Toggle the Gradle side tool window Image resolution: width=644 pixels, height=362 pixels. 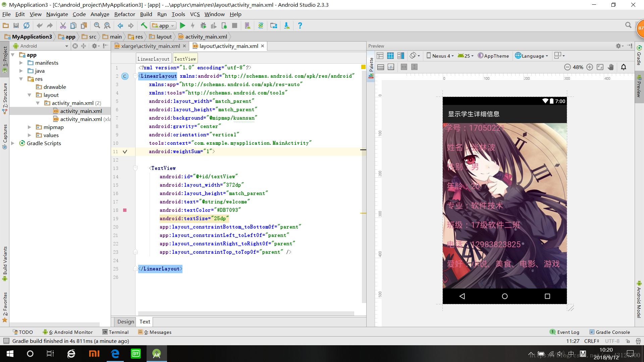639,55
